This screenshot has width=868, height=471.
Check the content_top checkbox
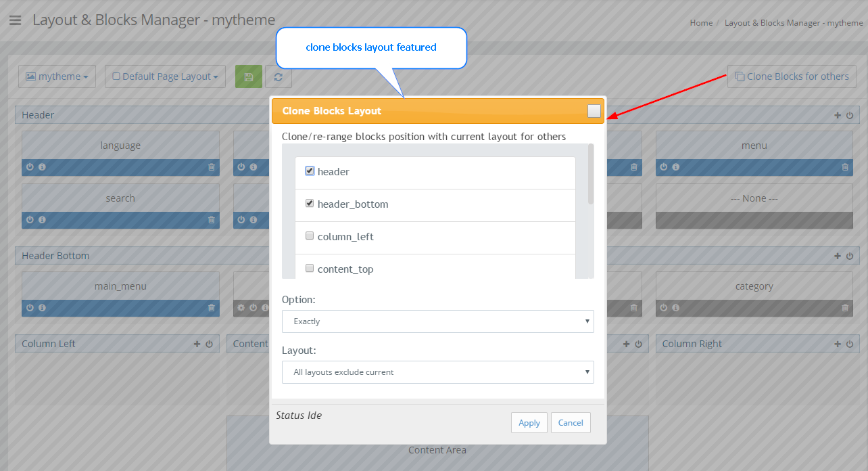(310, 268)
